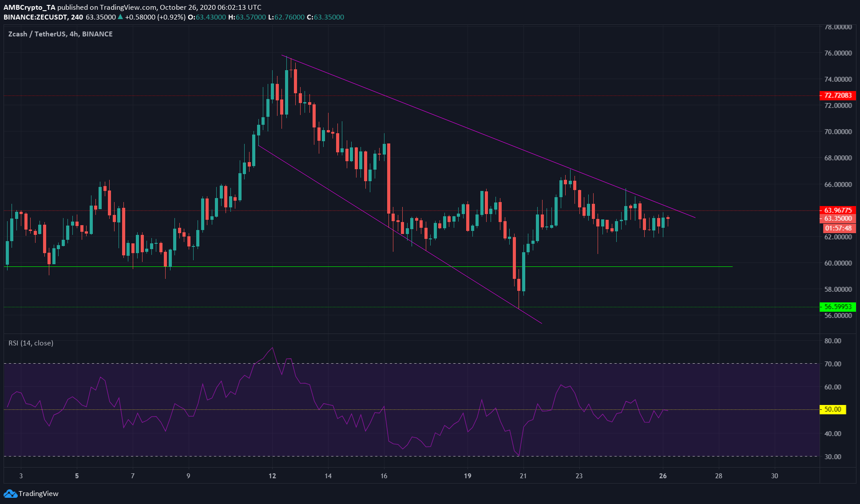Click the TradingView cloud logo icon
860x504 pixels.
point(10,493)
